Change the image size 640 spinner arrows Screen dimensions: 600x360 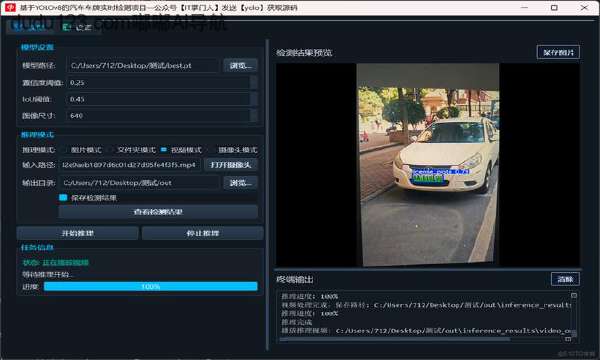tap(254, 115)
